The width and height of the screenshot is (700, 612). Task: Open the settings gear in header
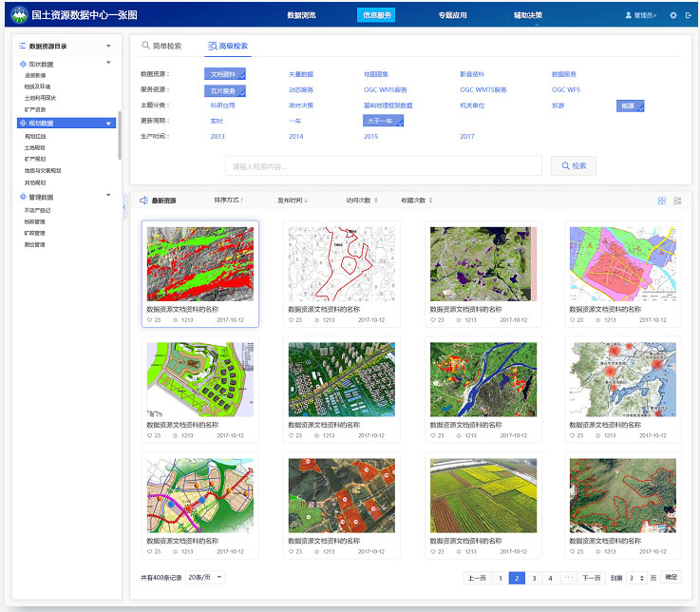[673, 15]
